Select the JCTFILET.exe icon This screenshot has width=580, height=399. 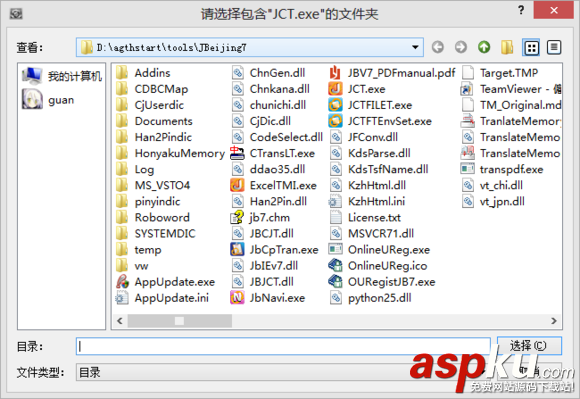[x=335, y=105]
